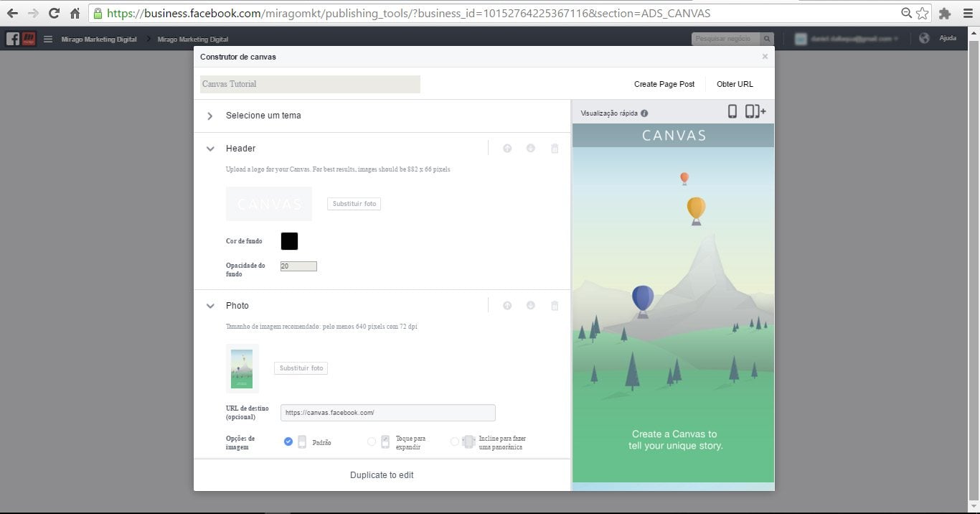Image resolution: width=980 pixels, height=514 pixels.
Task: Open the extensions puzzle icon
Action: point(945,13)
